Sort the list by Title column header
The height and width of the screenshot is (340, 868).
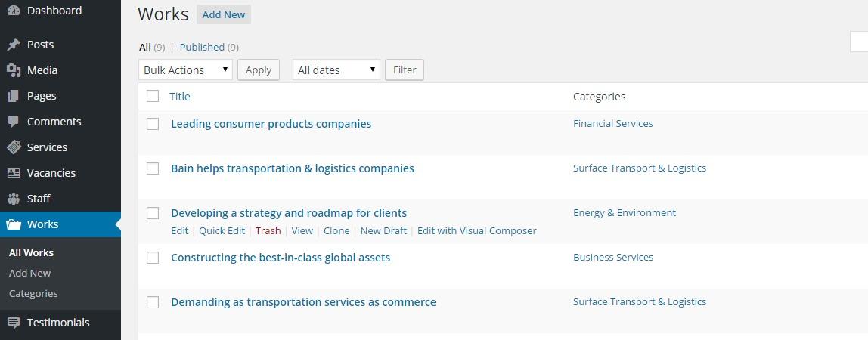(180, 96)
